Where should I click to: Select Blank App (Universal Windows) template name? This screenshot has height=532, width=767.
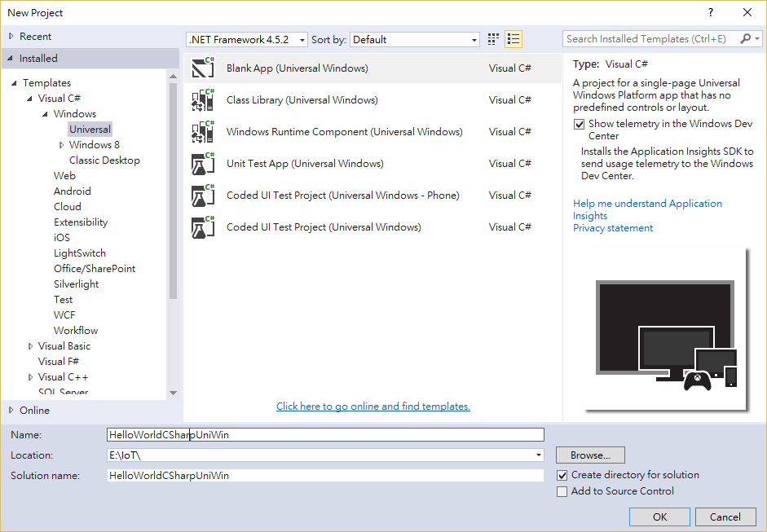coord(298,68)
